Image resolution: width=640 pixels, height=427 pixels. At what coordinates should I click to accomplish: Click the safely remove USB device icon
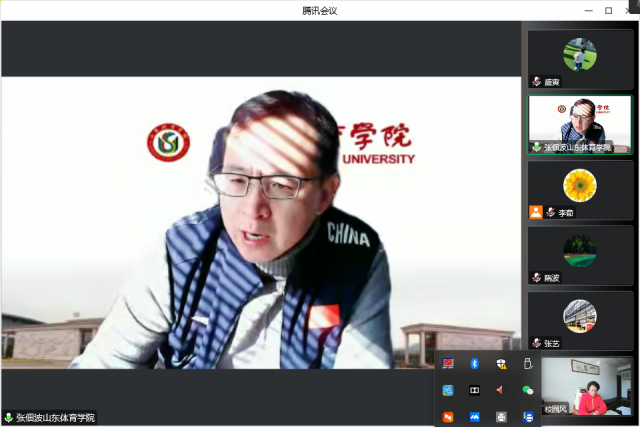(528, 363)
